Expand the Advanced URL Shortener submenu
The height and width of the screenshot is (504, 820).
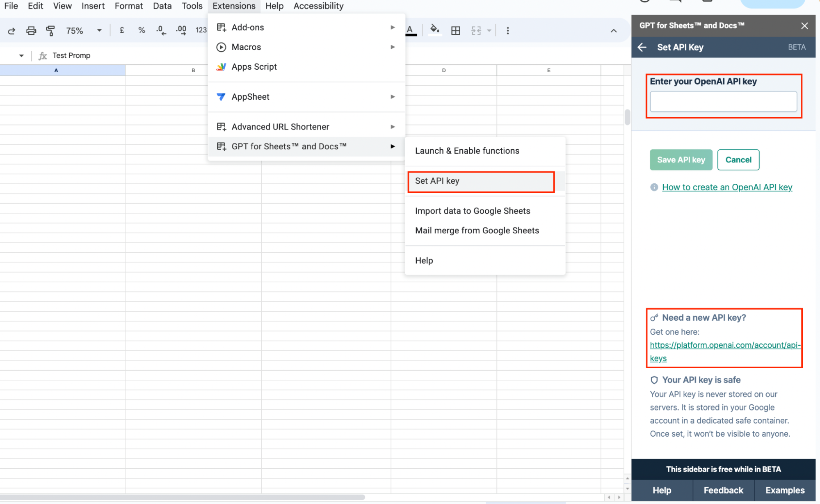pos(306,127)
